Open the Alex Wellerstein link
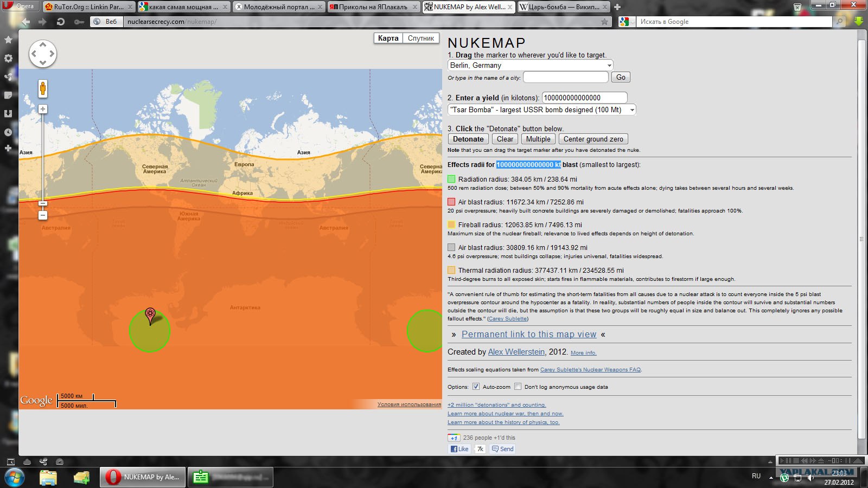Viewport: 868px width, 488px height. (x=516, y=352)
